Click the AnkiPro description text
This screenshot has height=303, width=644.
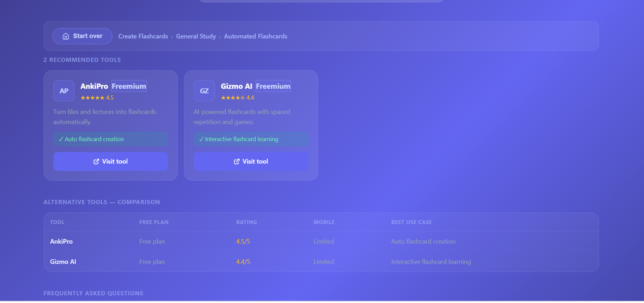(105, 117)
